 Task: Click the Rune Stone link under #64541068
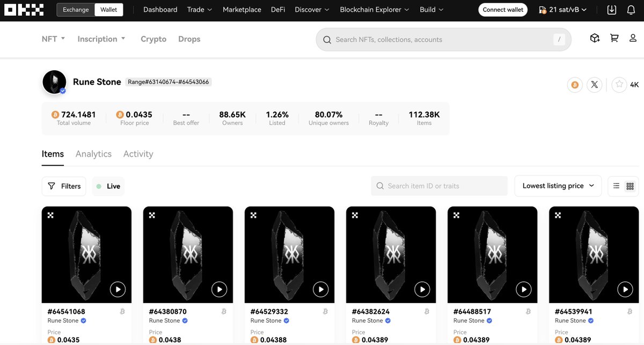(x=63, y=320)
